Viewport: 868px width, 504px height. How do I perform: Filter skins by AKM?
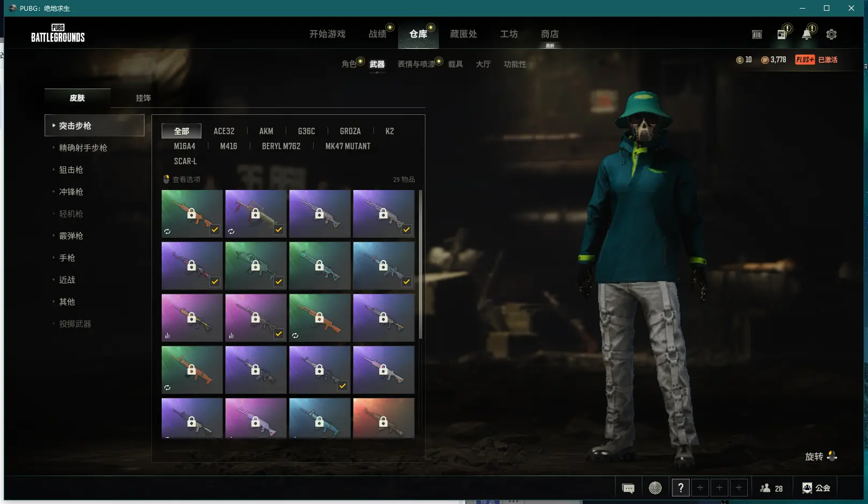266,131
